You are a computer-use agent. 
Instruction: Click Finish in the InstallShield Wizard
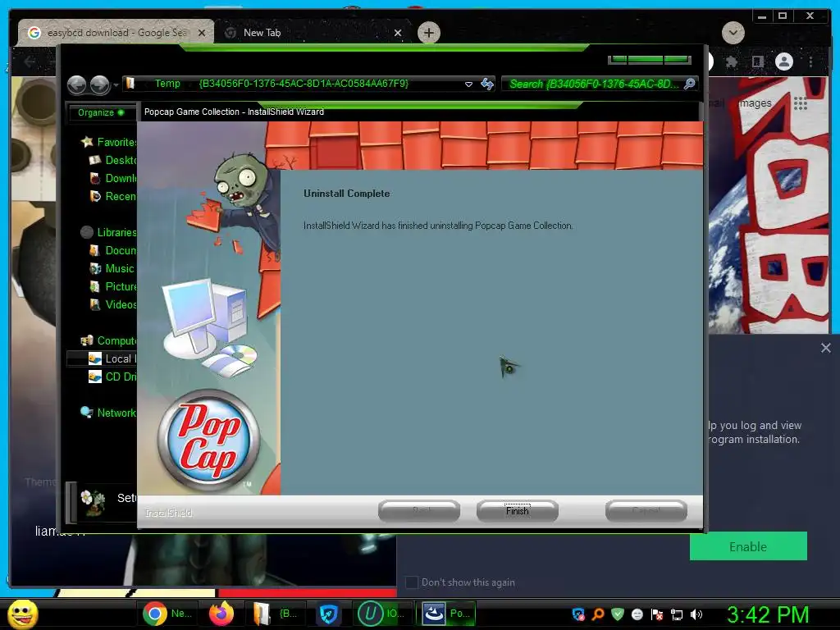(x=517, y=510)
